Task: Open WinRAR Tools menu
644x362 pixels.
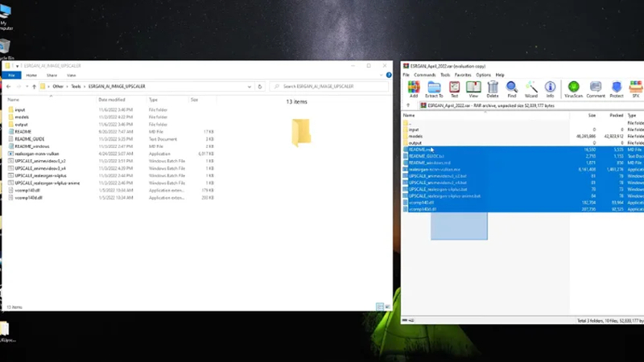Action: (x=445, y=75)
